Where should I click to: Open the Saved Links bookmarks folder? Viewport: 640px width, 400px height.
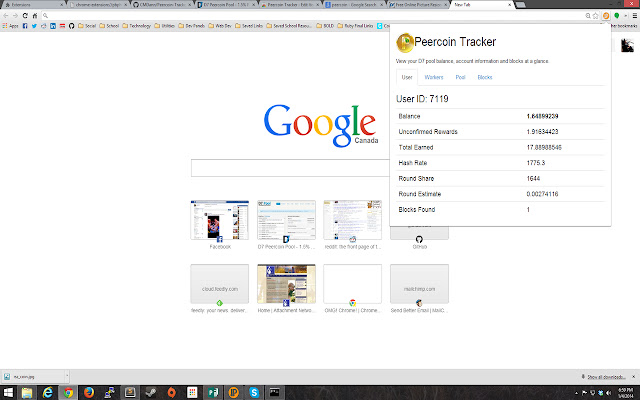click(x=249, y=26)
